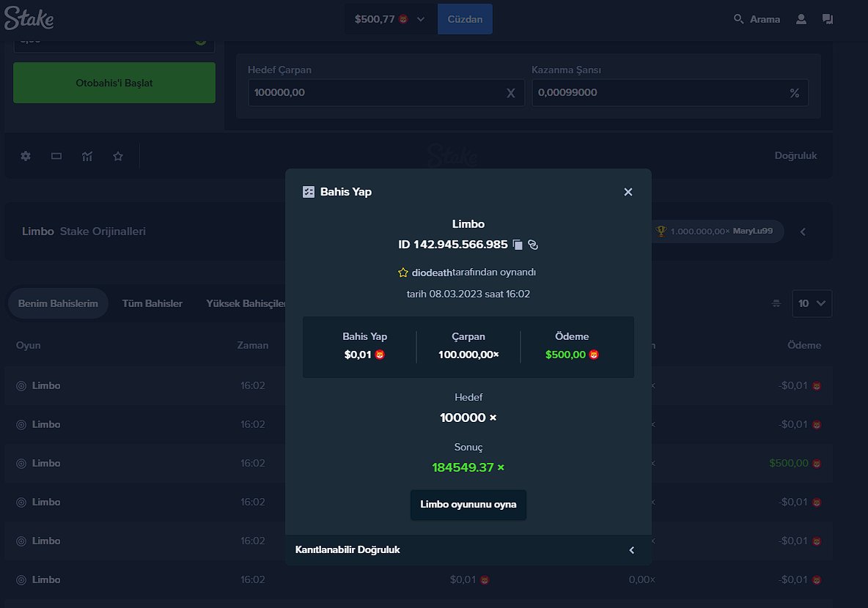Screen dimensions: 868x608
Task: Click the 184549.37 × result value
Action: [x=468, y=468]
